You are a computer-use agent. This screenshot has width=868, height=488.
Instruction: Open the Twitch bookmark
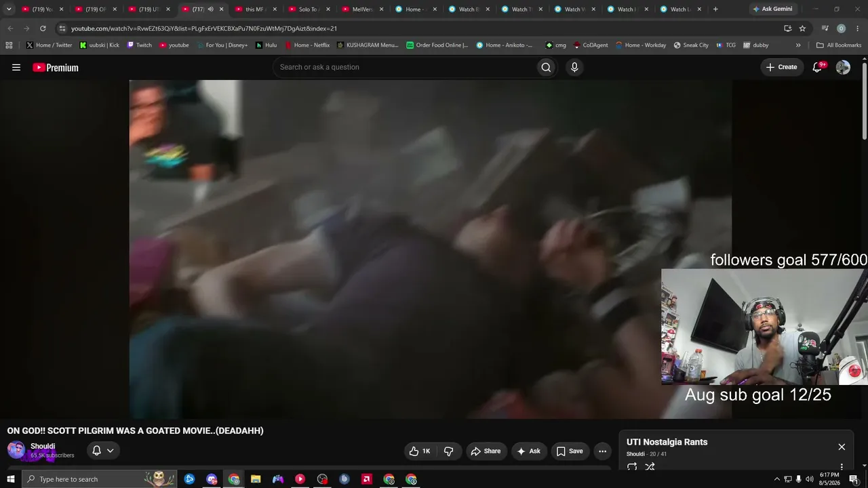point(140,45)
